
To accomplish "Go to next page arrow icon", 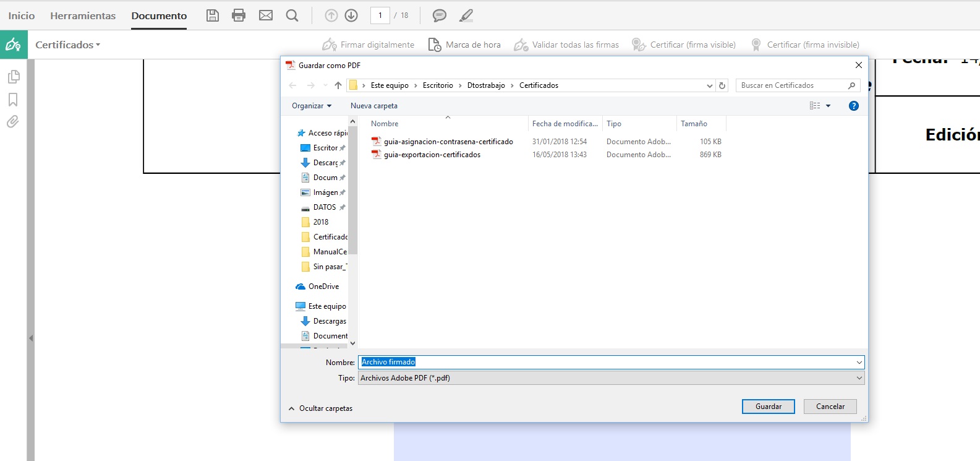I will [351, 15].
